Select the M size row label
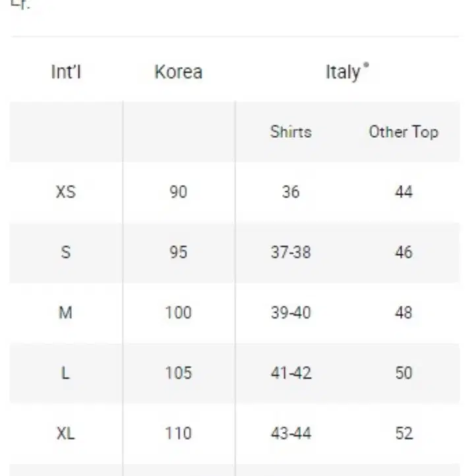Screen dimensions: 476x476 pyautogui.click(x=65, y=312)
